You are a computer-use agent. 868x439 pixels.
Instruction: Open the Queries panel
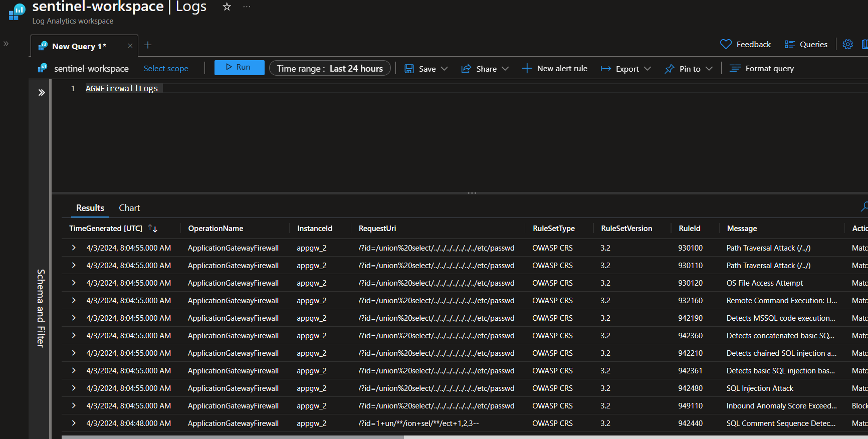click(x=806, y=44)
